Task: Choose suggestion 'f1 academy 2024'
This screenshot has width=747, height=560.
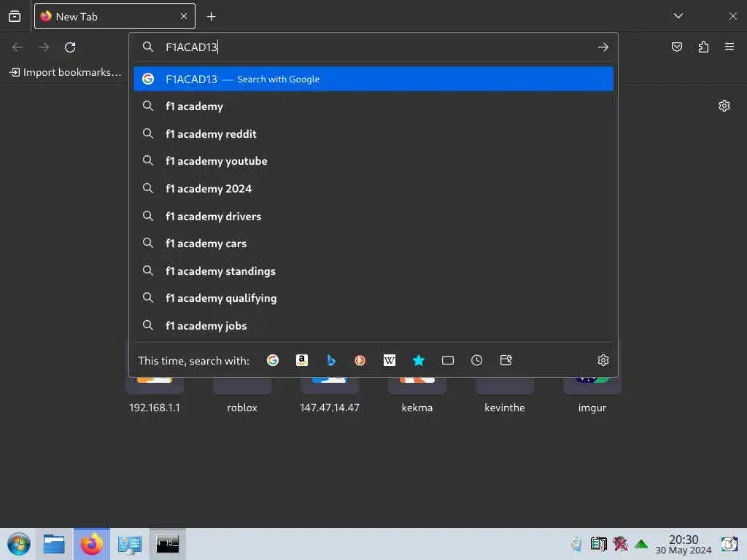Action: [373, 189]
